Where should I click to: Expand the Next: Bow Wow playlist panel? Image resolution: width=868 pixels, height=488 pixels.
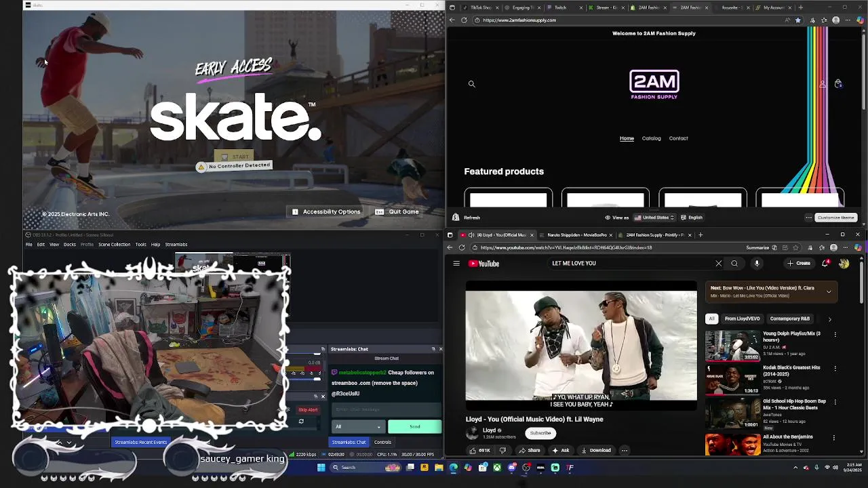pos(829,291)
